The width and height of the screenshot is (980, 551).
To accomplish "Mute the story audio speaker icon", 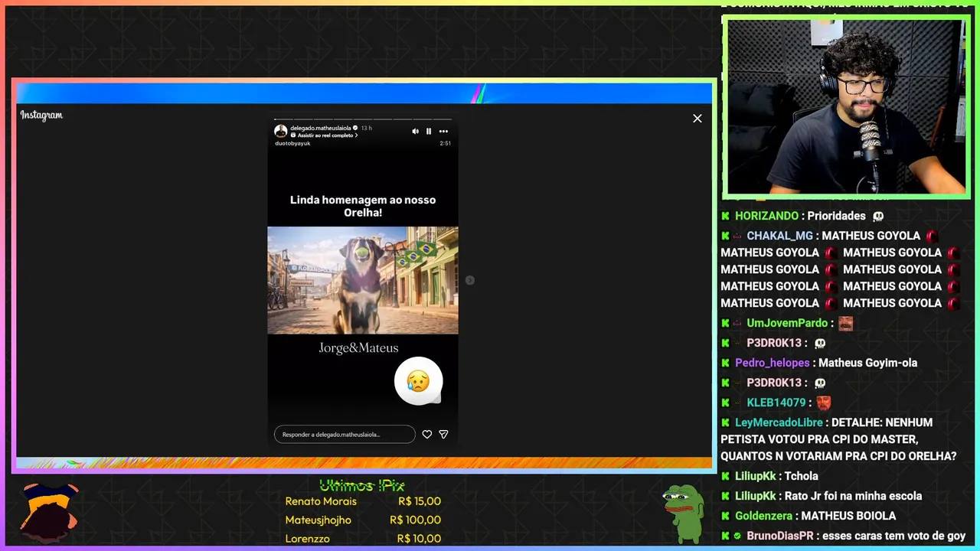I will pos(416,131).
